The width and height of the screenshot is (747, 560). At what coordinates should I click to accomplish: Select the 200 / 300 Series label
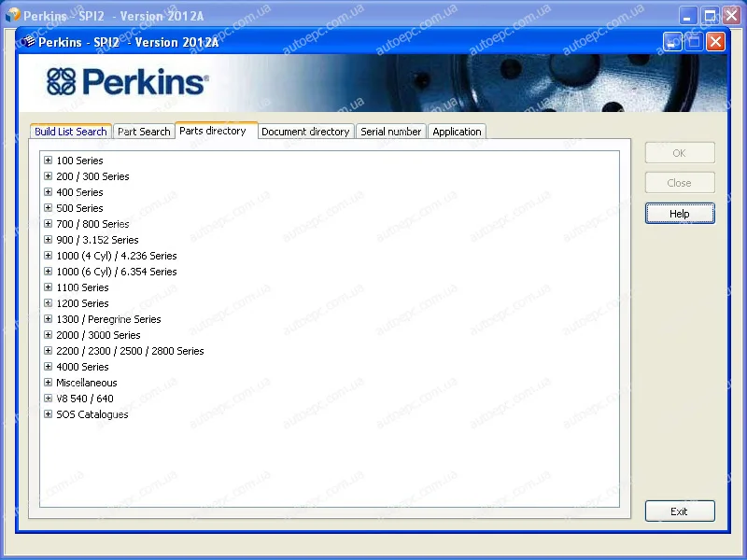pyautogui.click(x=92, y=176)
